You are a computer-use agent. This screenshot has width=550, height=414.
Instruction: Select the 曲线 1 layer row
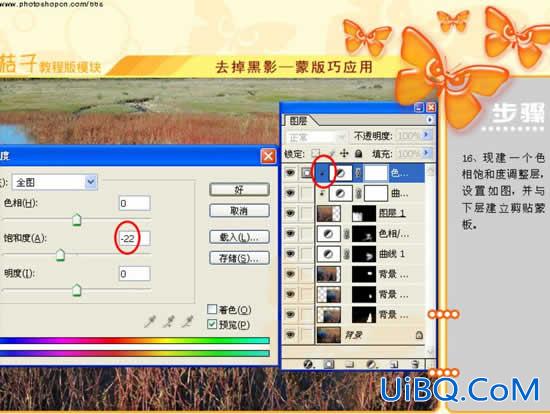(353, 254)
